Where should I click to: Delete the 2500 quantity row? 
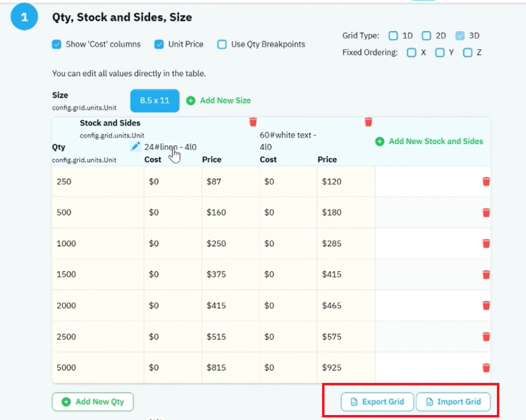[x=486, y=336]
